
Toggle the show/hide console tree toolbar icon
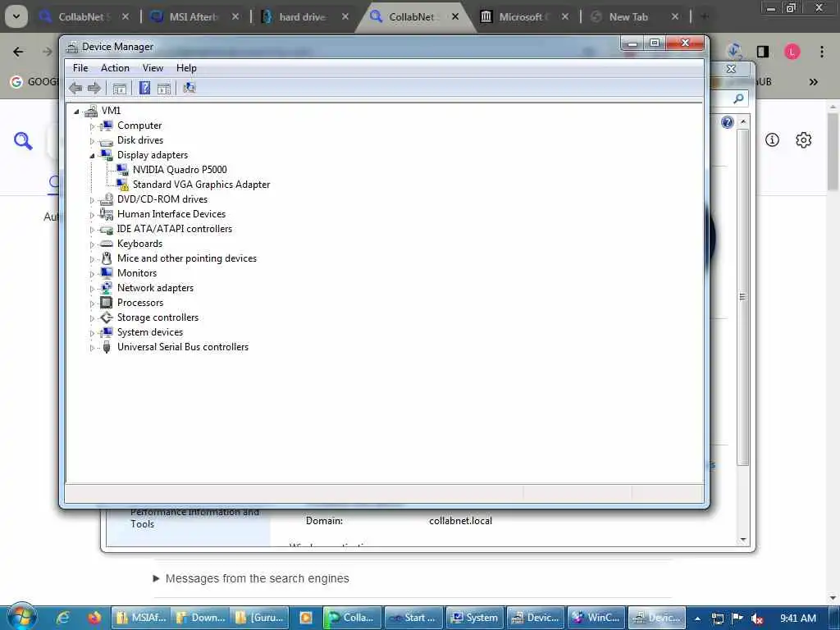120,89
